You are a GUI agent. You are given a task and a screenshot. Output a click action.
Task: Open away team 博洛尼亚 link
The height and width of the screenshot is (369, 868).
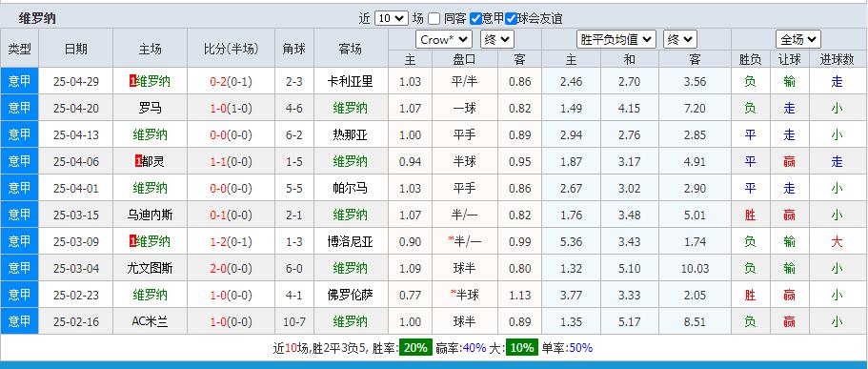tap(351, 241)
